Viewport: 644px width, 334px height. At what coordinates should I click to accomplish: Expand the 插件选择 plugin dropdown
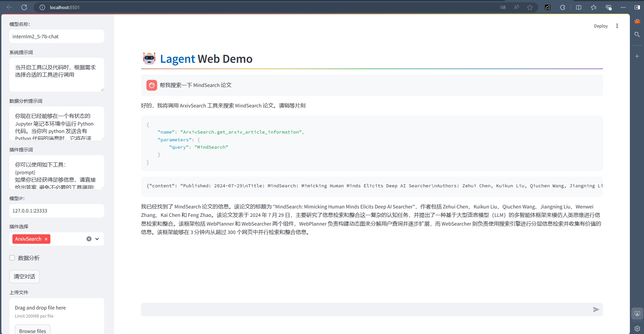97,239
